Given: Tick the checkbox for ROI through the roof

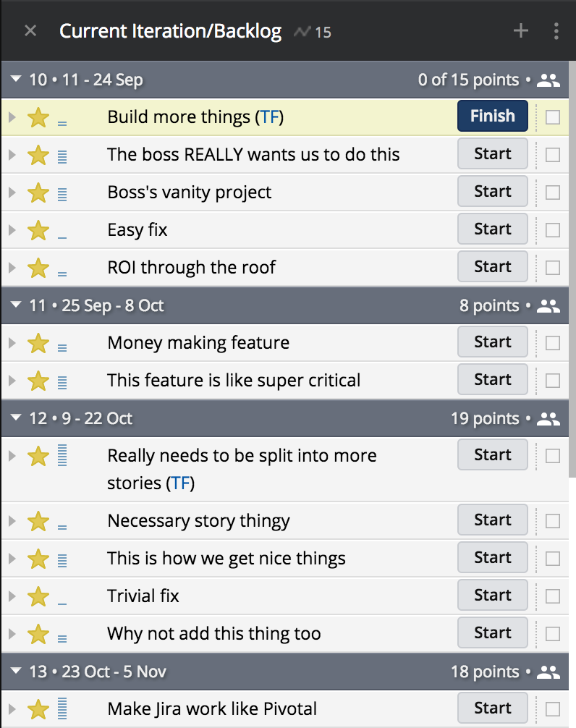Looking at the screenshot, I should point(553,268).
